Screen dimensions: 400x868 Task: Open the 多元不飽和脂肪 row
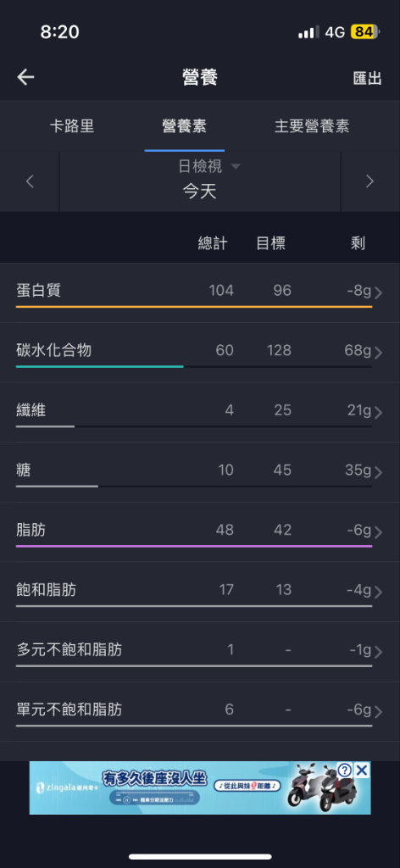pos(200,652)
